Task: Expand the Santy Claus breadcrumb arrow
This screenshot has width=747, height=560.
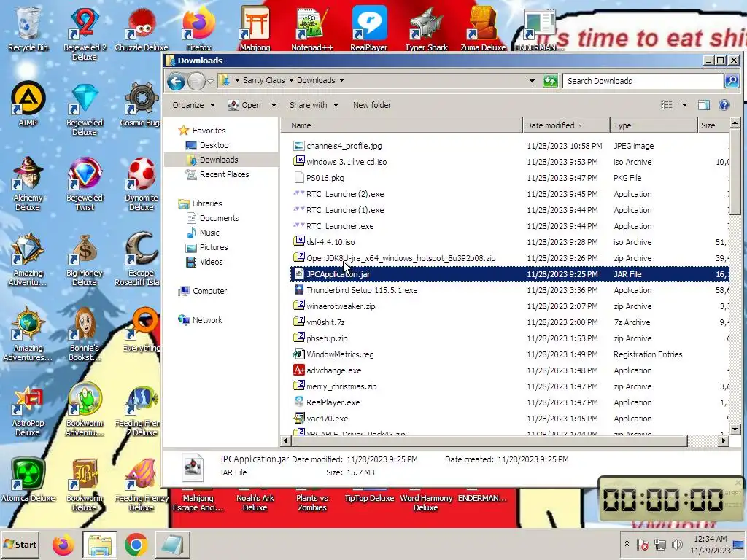Action: tap(291, 80)
